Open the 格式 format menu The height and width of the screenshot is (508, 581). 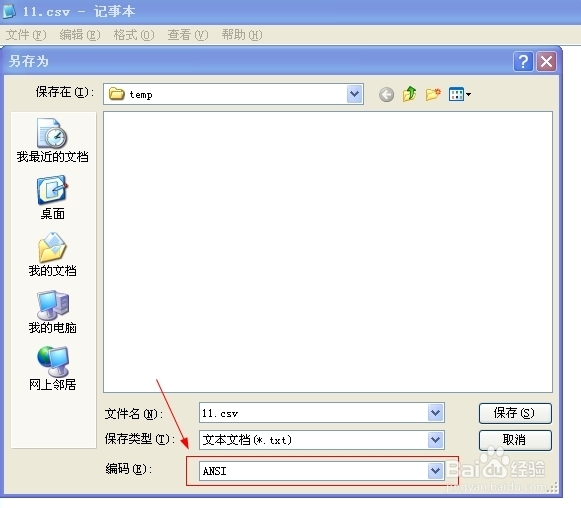pos(134,35)
